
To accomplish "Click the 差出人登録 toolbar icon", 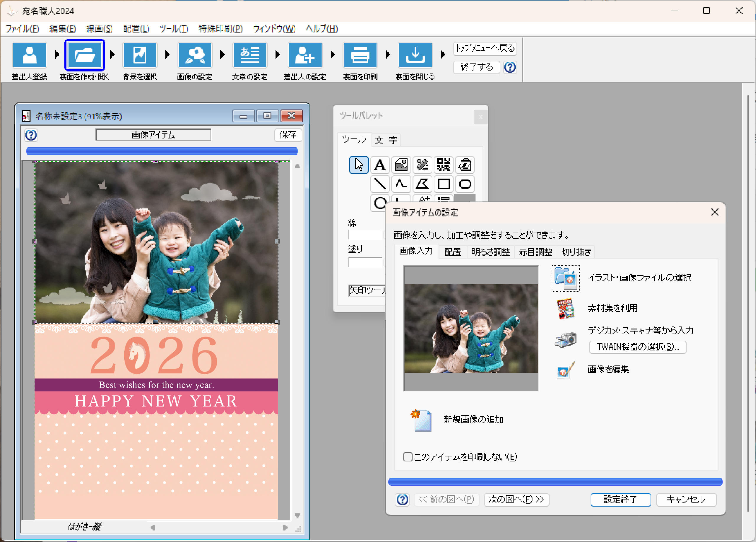I will point(29,55).
